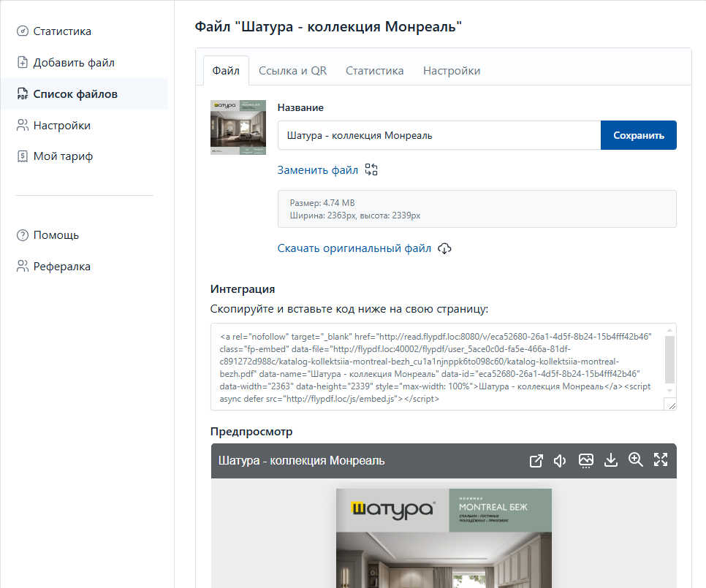Switch to the Ссылка и QR tab
The width and height of the screenshot is (706, 588).
292,71
